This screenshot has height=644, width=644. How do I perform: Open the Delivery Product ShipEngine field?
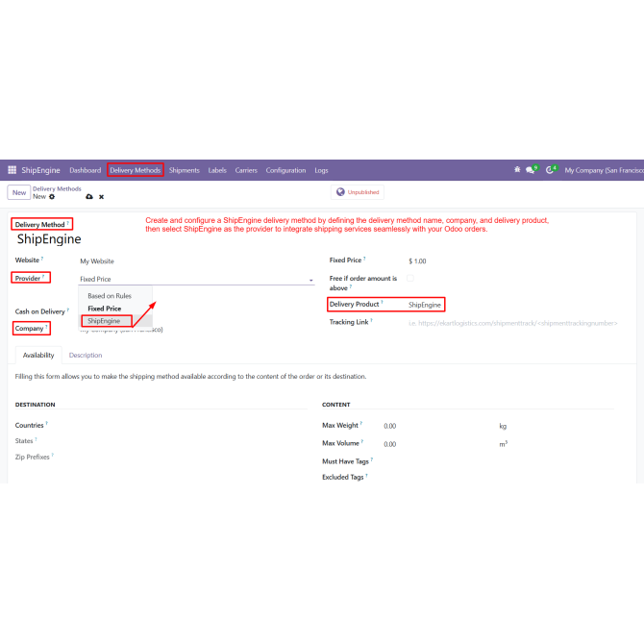point(425,305)
